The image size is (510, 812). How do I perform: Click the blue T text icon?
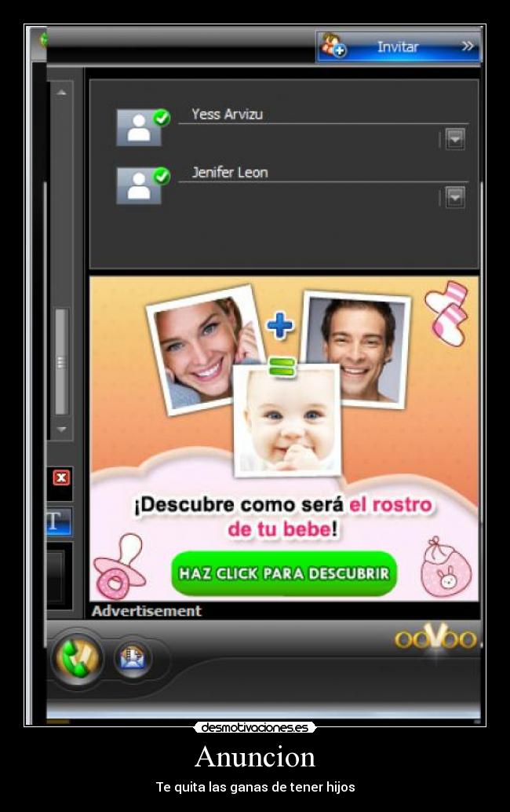coord(58,521)
